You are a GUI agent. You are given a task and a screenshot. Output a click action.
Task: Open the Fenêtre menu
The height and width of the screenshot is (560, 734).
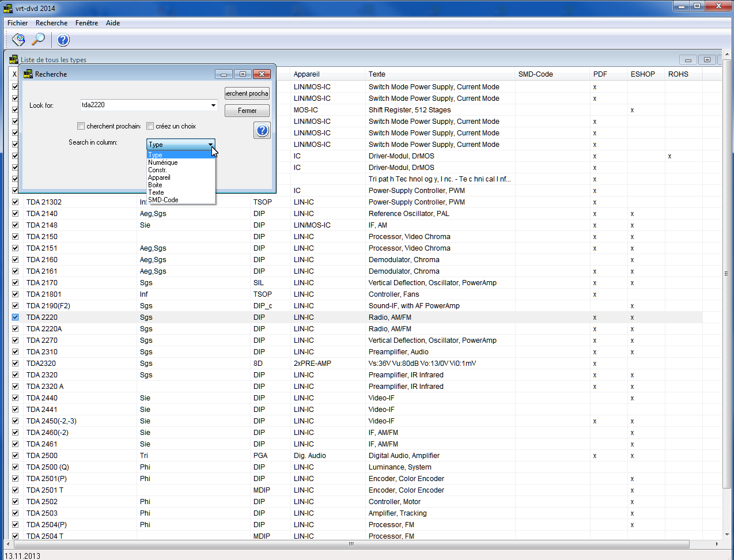86,23
